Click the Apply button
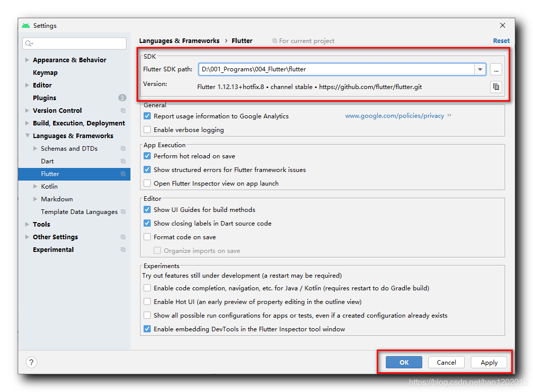This screenshot has width=533, height=392. click(x=489, y=363)
